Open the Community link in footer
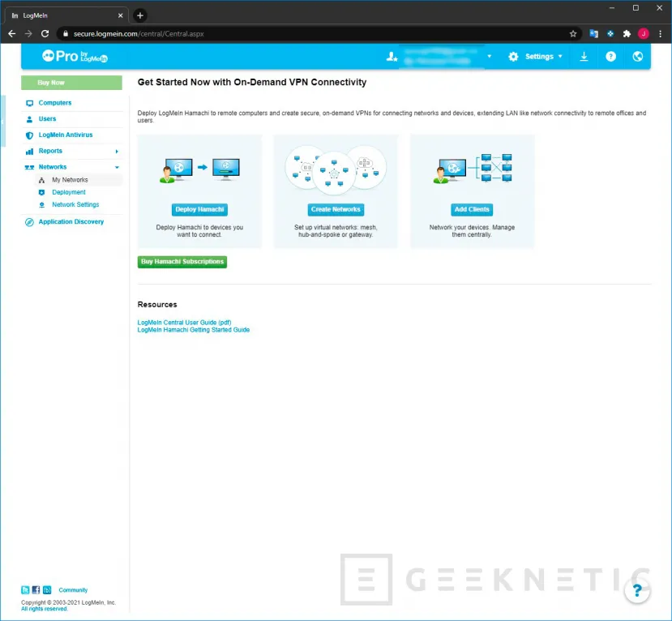 pyautogui.click(x=73, y=589)
